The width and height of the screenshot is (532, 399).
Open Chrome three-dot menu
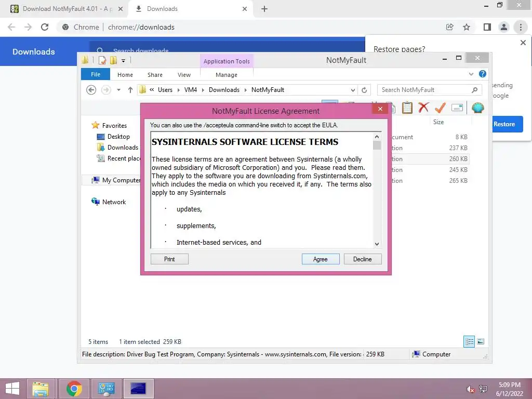pyautogui.click(x=521, y=27)
